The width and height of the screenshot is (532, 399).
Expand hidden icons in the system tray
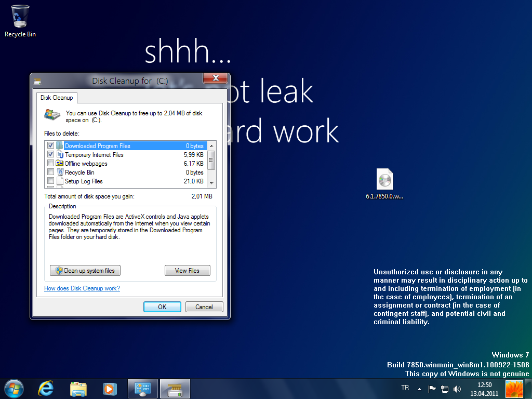(419, 388)
